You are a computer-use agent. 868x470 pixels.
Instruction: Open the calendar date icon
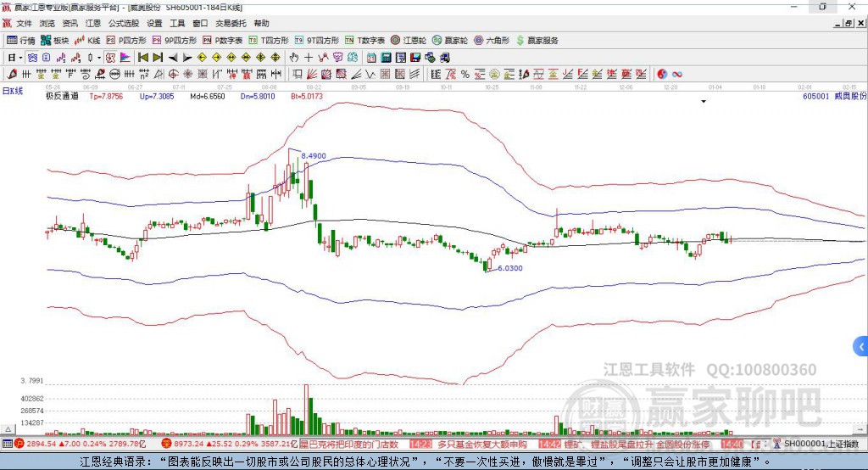[371, 58]
